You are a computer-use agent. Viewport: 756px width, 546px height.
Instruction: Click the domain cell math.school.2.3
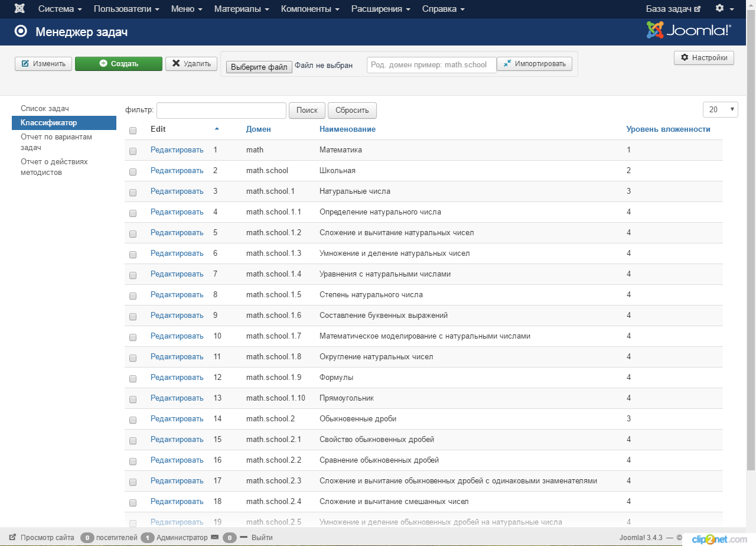click(x=273, y=481)
